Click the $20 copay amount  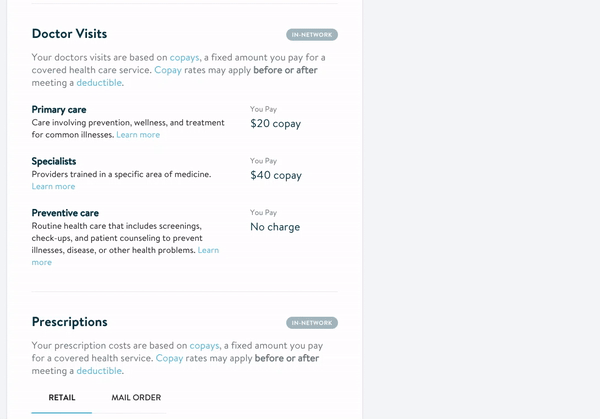pyautogui.click(x=276, y=124)
